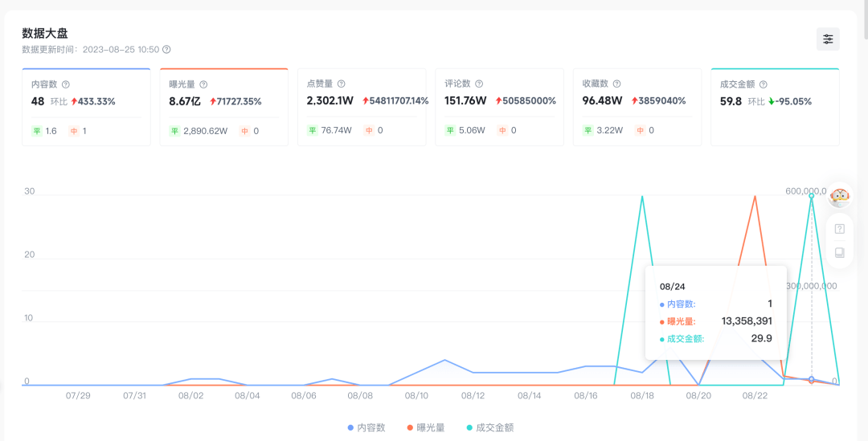This screenshot has width=868, height=441.
Task: Click the 08/22 x-axis date label
Action: coord(755,396)
